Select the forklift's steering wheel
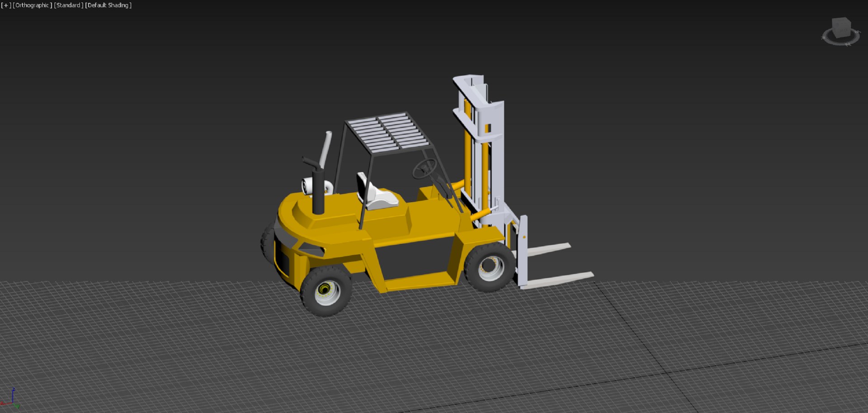This screenshot has width=868, height=413. [425, 169]
